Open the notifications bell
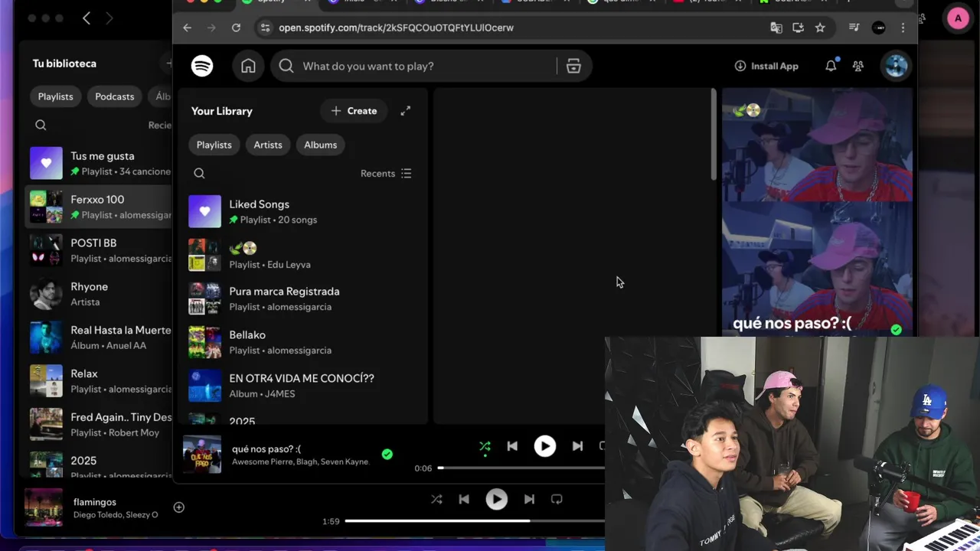Screen dimensions: 980x551 831,66
